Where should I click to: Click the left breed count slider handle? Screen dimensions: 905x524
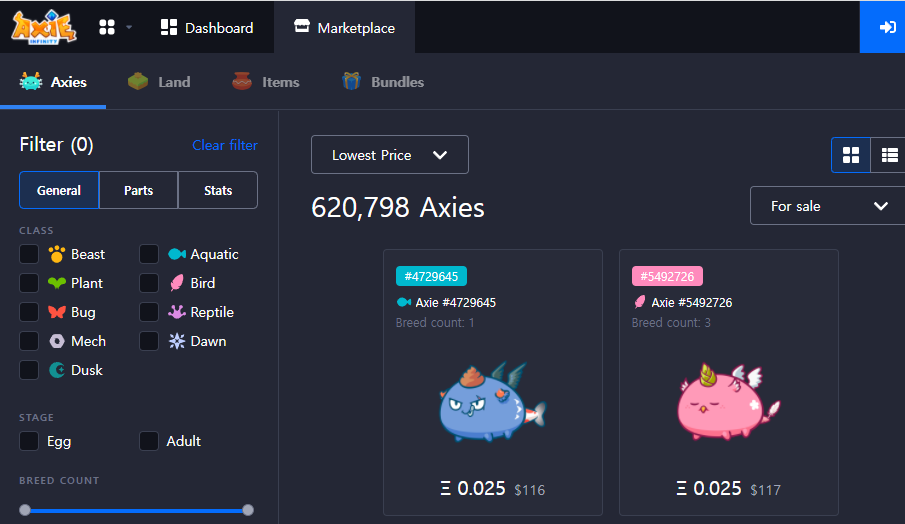click(25, 510)
